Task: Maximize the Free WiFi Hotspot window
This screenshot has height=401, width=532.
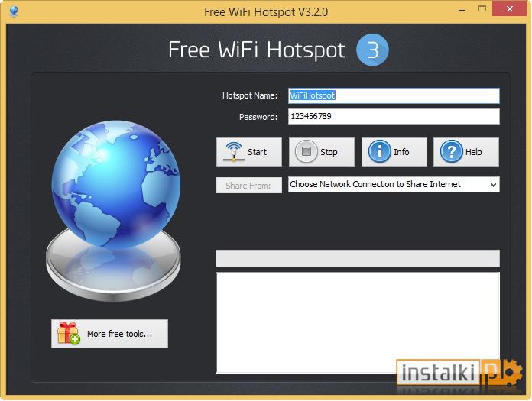Action: click(x=482, y=9)
